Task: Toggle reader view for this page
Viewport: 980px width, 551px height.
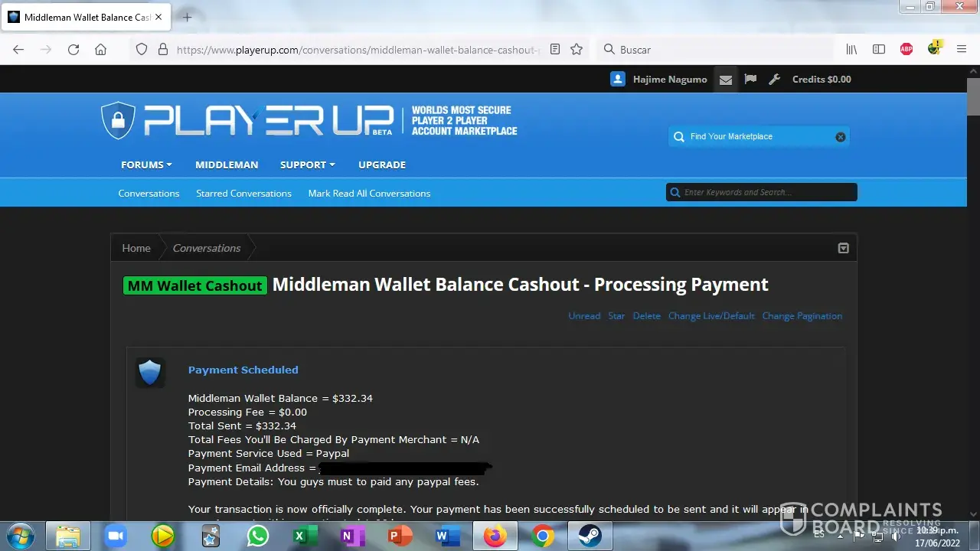Action: pyautogui.click(x=555, y=49)
